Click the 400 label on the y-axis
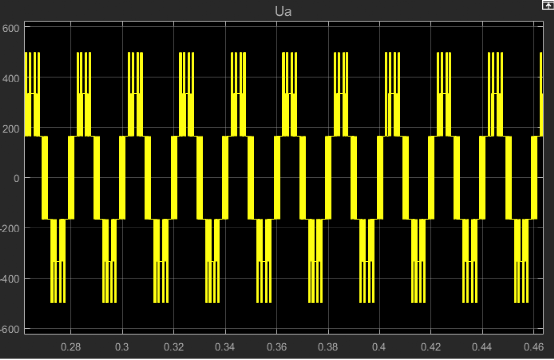The height and width of the screenshot is (360, 554). (x=11, y=78)
